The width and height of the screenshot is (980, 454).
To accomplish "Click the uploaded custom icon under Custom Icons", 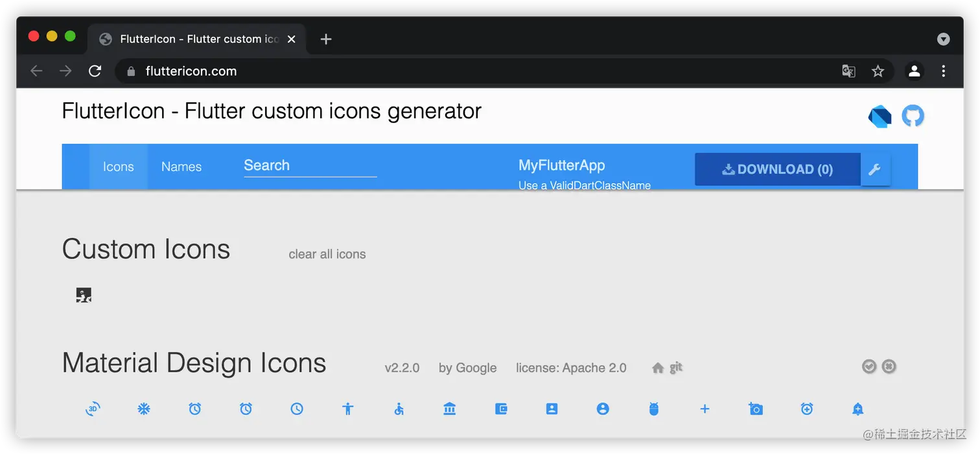I will [84, 295].
